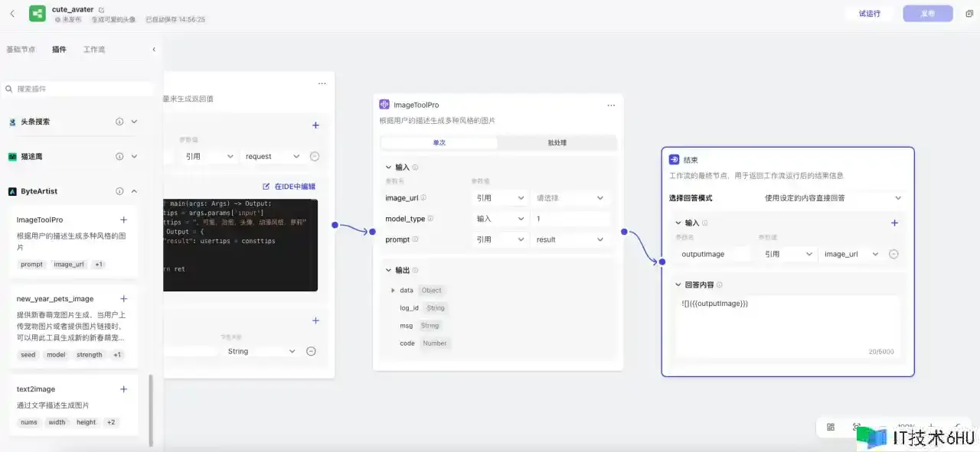Expand the 头条搜索 plugin group
980x452 pixels.
click(135, 122)
